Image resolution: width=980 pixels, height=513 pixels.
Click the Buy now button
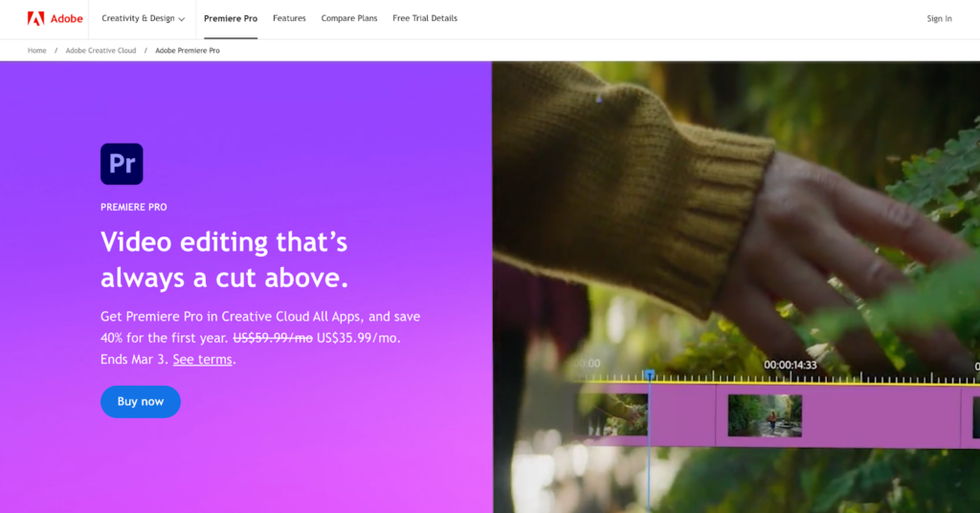(x=141, y=402)
